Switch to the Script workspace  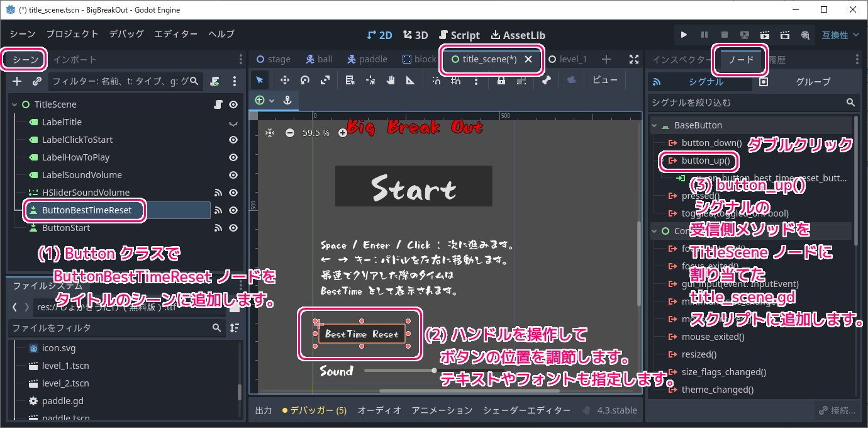[460, 35]
